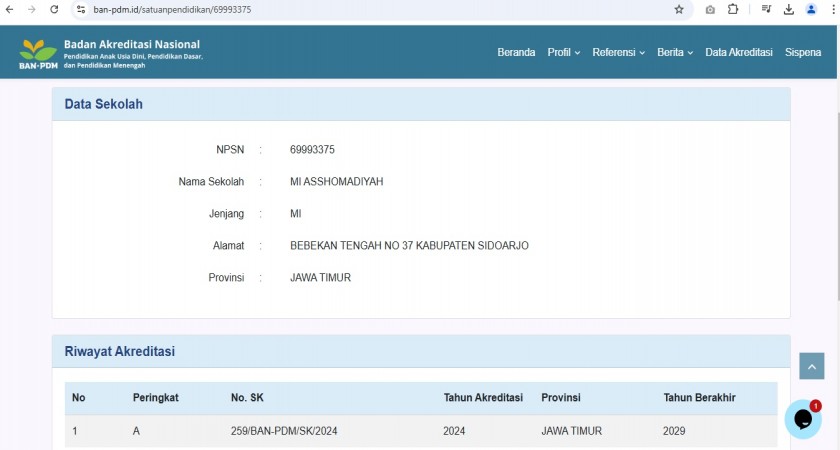Screen dimensions: 840x450
Task: Open the media control icon in toolbar
Action: pyautogui.click(x=766, y=9)
